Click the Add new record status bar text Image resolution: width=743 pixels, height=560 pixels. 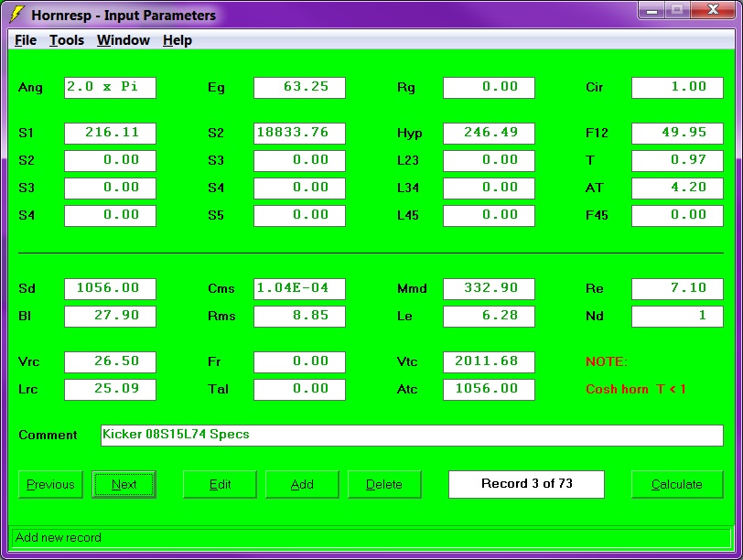(59, 537)
